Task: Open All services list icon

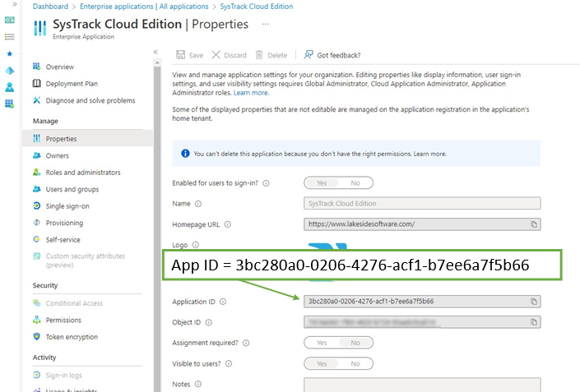Action: coord(10,37)
